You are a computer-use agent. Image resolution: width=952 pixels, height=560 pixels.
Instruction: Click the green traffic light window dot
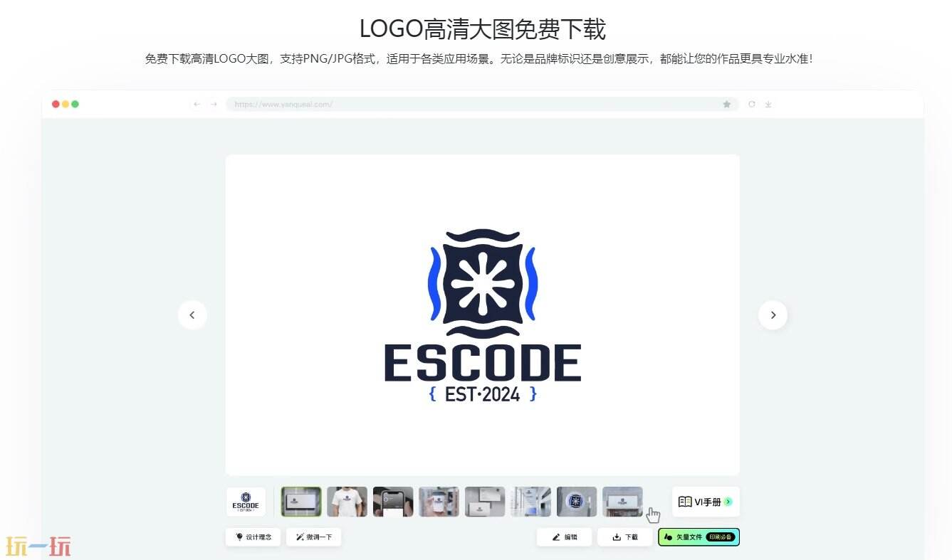click(x=75, y=104)
